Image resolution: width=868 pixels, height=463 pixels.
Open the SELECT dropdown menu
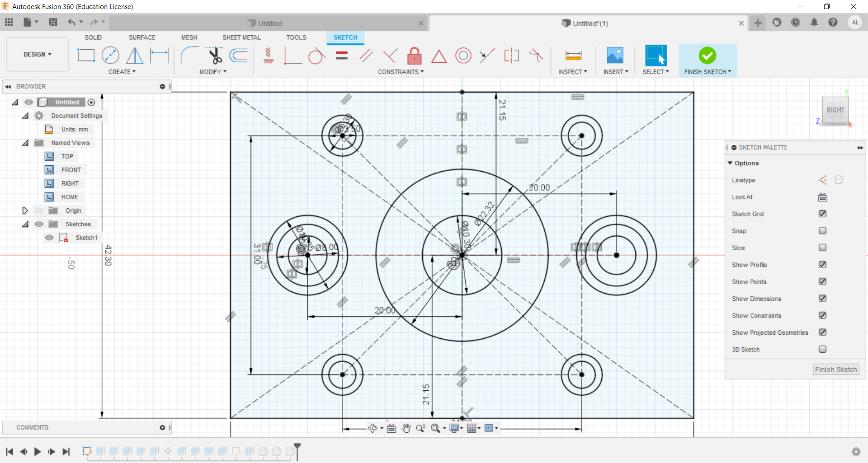pos(656,72)
